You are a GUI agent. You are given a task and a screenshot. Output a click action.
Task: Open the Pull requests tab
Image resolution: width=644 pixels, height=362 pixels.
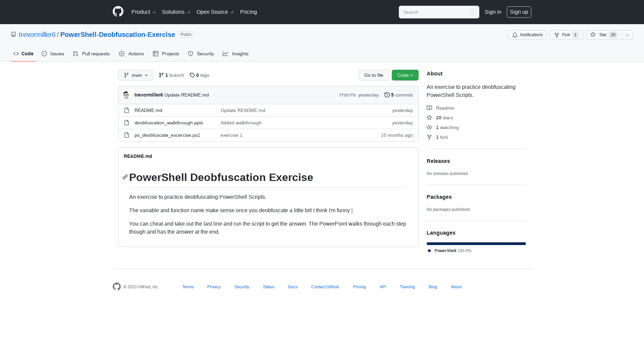pyautogui.click(x=91, y=54)
